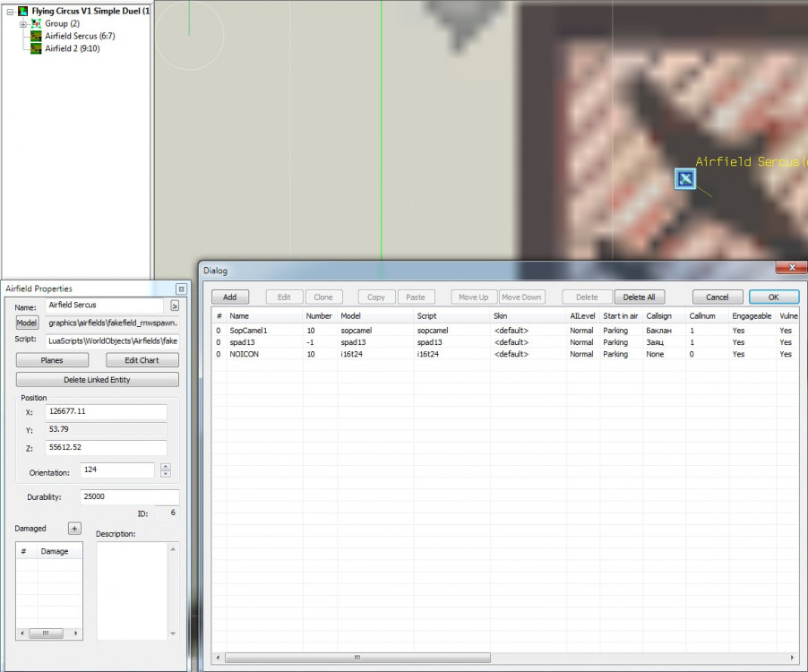
Task: Click the mission root icon in tree
Action: (x=22, y=11)
